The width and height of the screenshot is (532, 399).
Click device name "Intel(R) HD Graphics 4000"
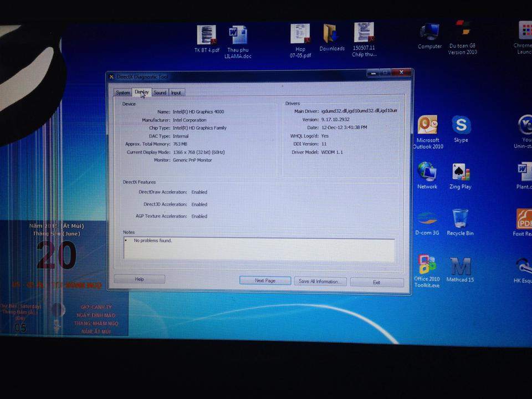(198, 111)
